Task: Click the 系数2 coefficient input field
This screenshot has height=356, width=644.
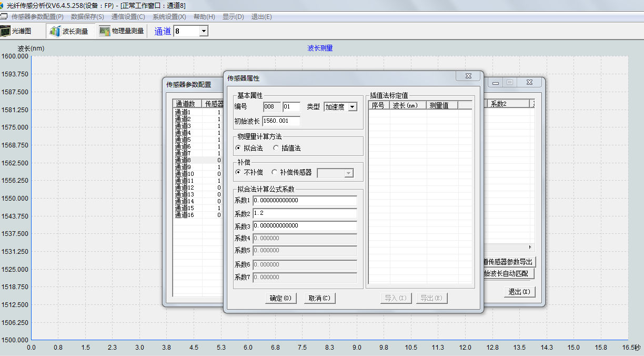Action: 305,213
